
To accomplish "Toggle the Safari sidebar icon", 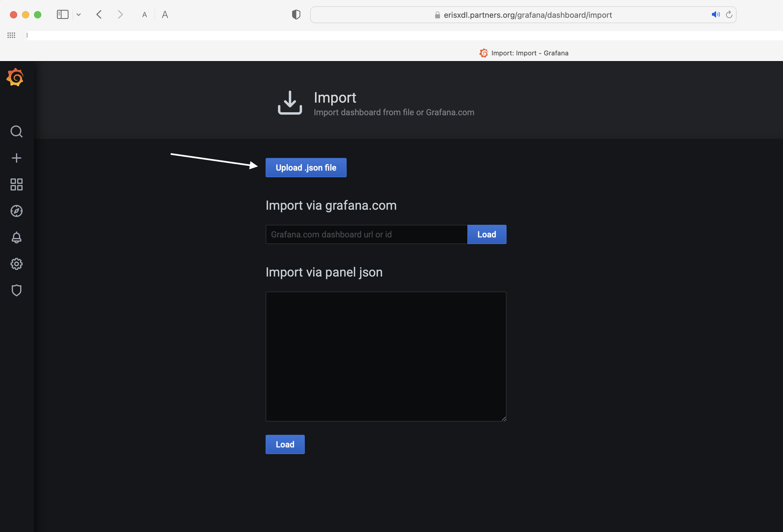I will point(63,14).
